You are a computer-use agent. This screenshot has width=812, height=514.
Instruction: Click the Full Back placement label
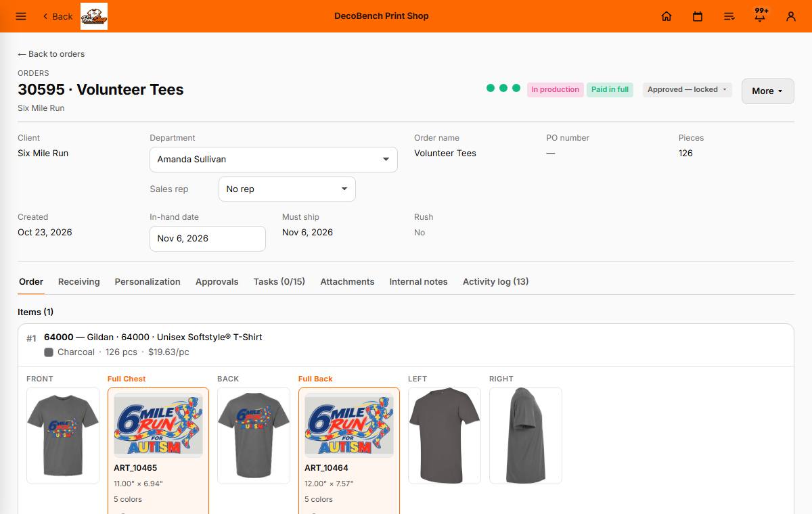pos(315,379)
